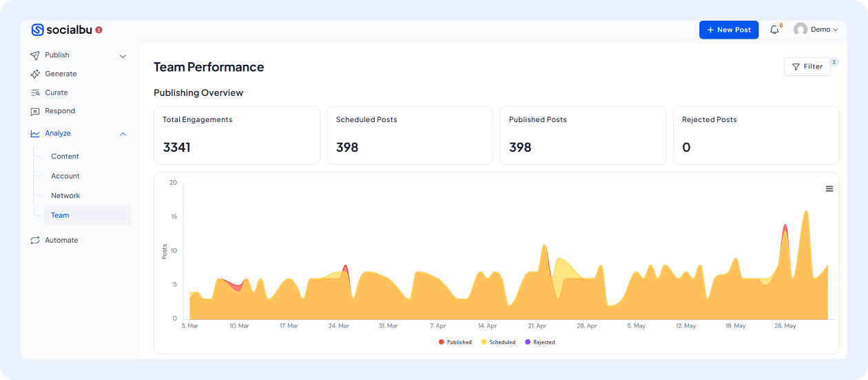Click the Respond chat icon in sidebar

pos(35,111)
